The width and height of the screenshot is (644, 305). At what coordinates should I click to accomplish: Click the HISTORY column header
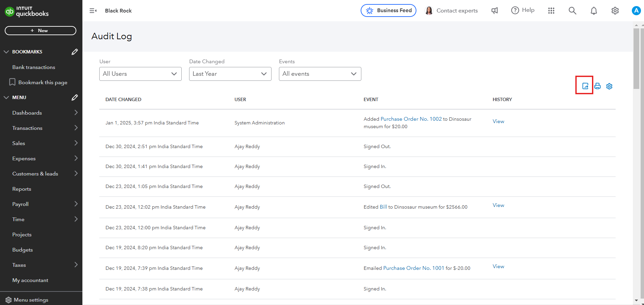click(x=502, y=99)
